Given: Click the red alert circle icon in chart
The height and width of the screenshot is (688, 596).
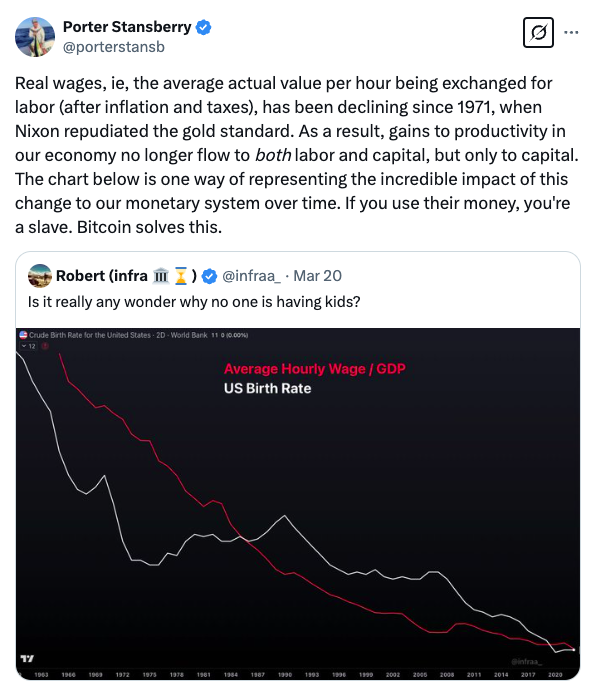Looking at the screenshot, I should [x=45, y=346].
